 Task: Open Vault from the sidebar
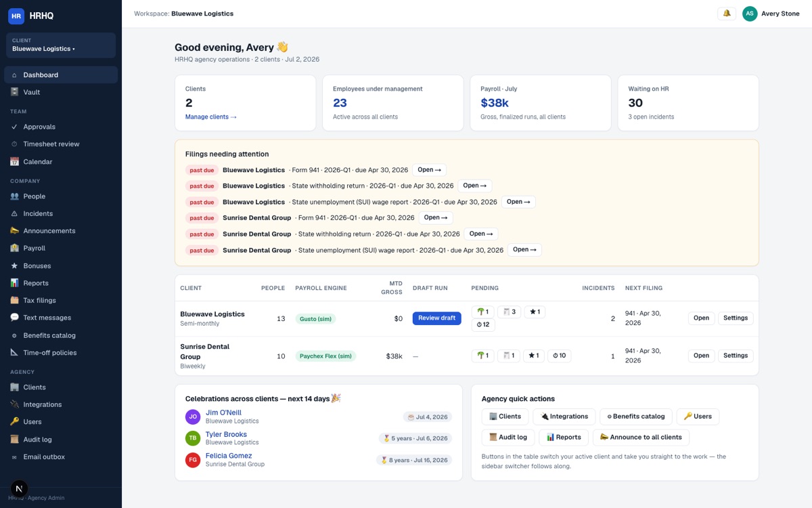pos(61,92)
